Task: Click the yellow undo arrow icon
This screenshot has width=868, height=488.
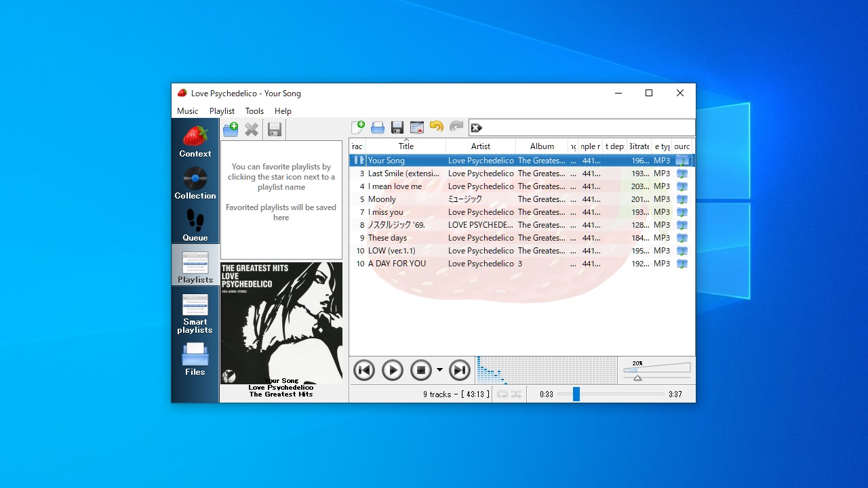Action: [437, 127]
